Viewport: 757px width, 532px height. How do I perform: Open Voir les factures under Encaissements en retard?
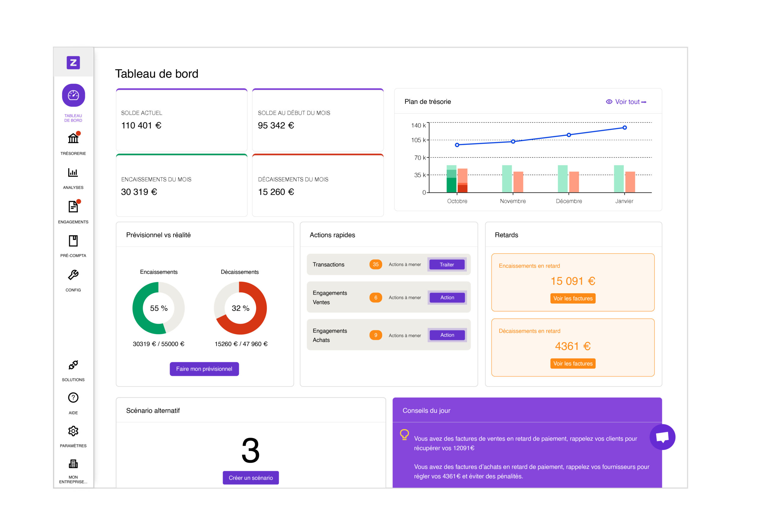click(573, 298)
